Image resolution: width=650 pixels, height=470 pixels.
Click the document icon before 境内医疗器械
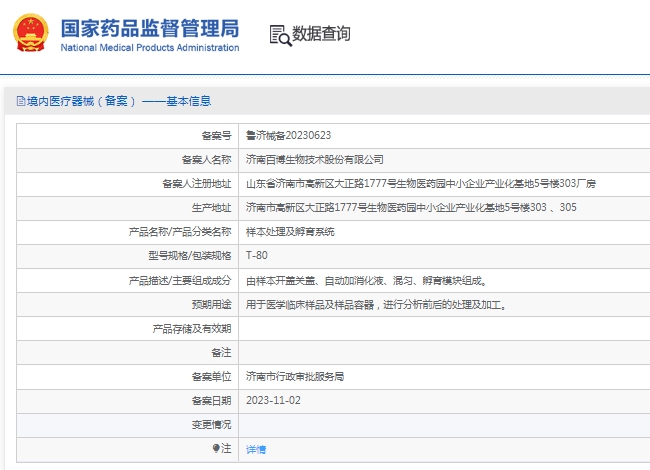[x=21, y=101]
